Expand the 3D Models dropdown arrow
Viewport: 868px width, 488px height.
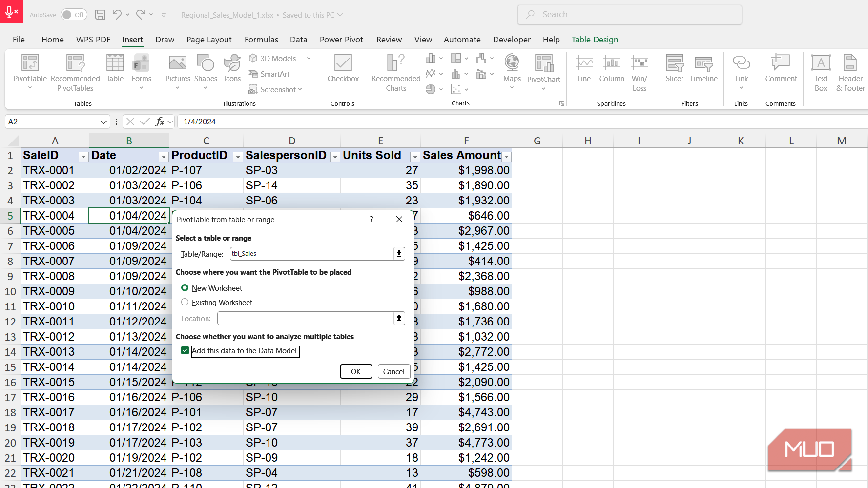coord(309,58)
